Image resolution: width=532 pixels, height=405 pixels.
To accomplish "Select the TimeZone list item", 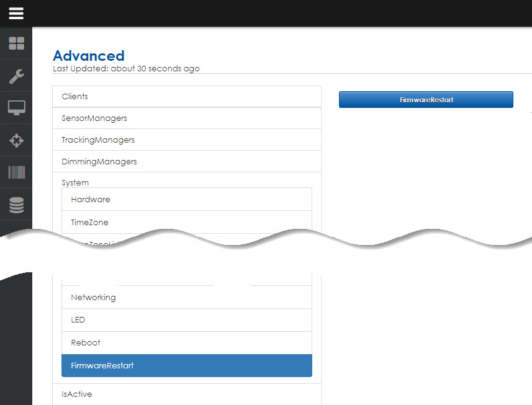I will click(x=186, y=222).
